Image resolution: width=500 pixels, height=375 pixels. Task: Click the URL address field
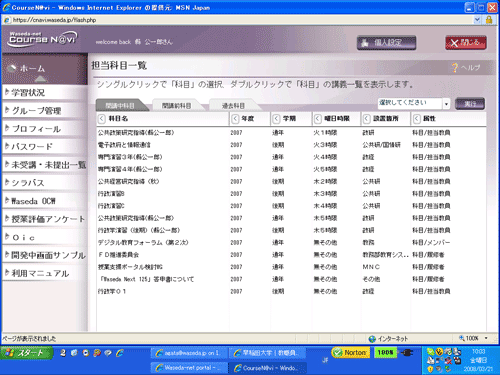(x=237, y=20)
